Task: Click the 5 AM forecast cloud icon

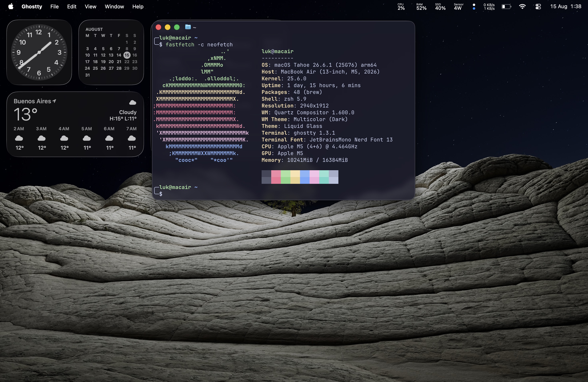Action: pos(87,138)
